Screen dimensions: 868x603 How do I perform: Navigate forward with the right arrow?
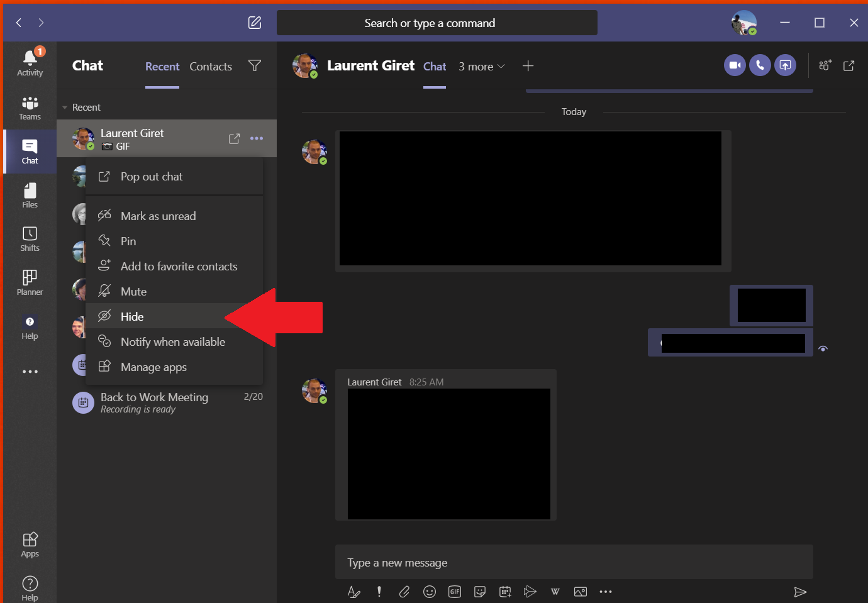(41, 23)
